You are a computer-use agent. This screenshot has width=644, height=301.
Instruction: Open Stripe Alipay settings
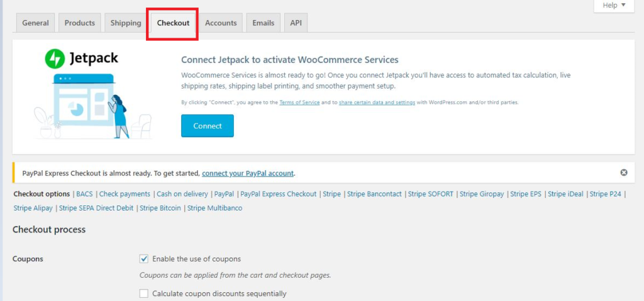click(33, 208)
